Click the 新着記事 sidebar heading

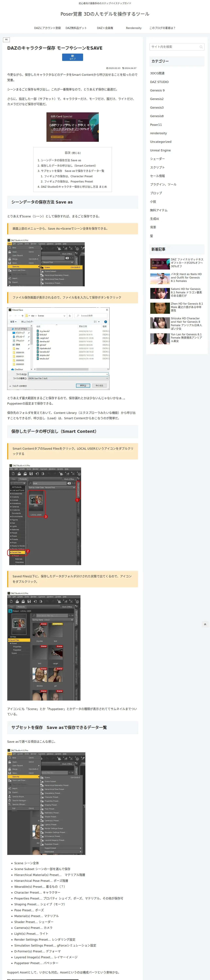(177, 249)
